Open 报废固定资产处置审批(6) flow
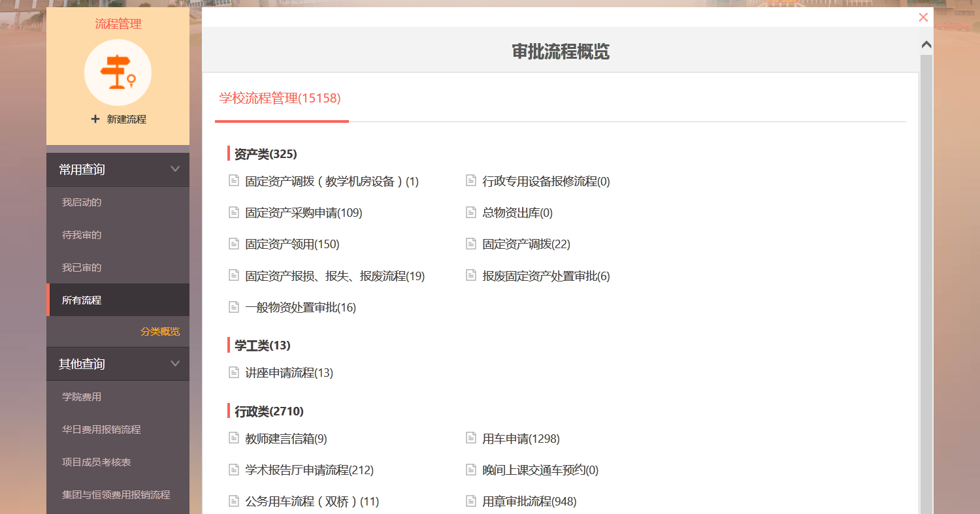The width and height of the screenshot is (980, 514). point(546,276)
